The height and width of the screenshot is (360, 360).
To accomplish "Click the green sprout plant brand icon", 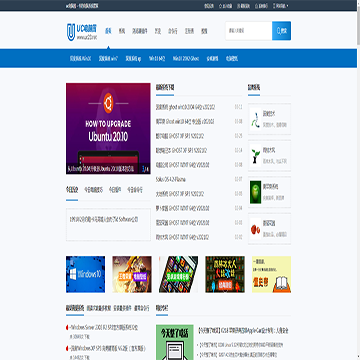I will click(256, 156).
